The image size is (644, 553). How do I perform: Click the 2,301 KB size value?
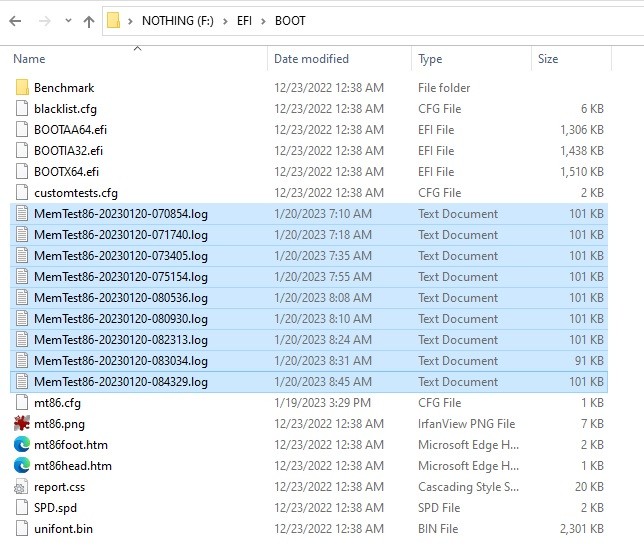tap(582, 529)
